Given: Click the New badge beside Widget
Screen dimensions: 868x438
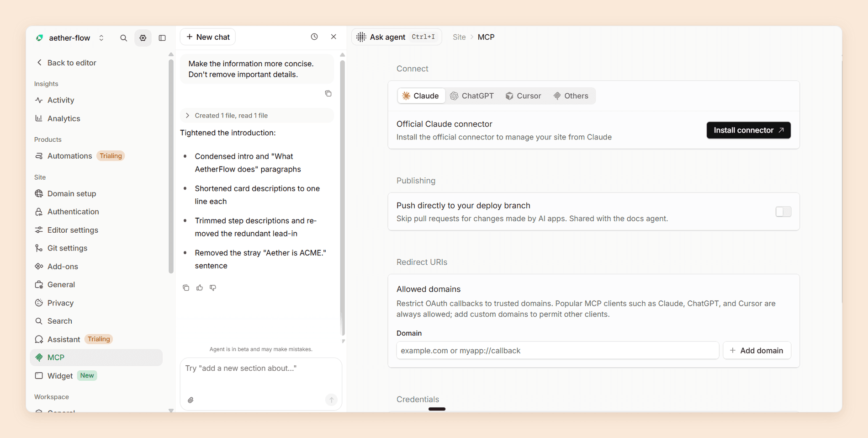Looking at the screenshot, I should click(x=87, y=376).
